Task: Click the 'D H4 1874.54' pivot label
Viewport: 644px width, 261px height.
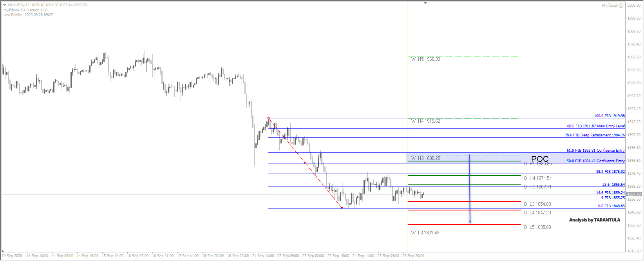Action: pos(538,178)
